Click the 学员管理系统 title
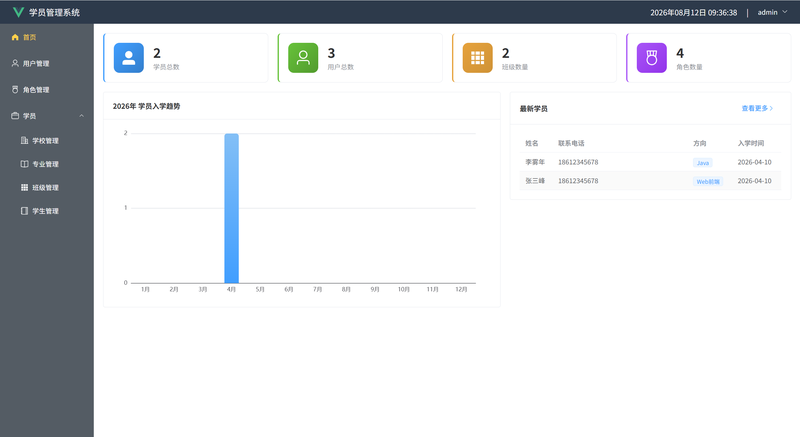This screenshot has height=437, width=800. click(54, 12)
